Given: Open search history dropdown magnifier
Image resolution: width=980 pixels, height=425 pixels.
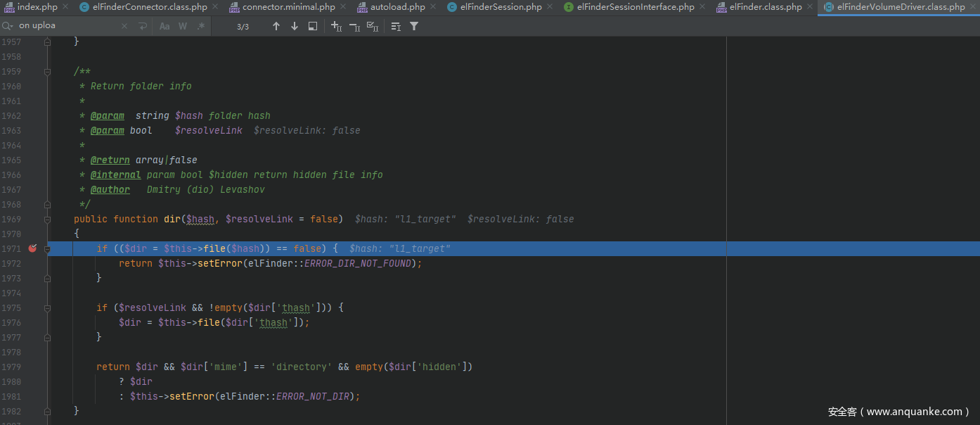Looking at the screenshot, I should [x=8, y=26].
